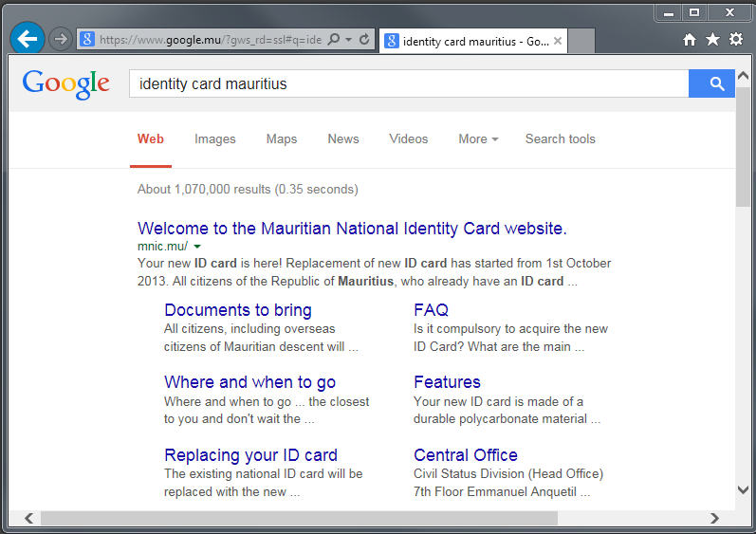Open Mauritian National Identity Card website result
Screen dimensions: 756x534
click(x=352, y=228)
